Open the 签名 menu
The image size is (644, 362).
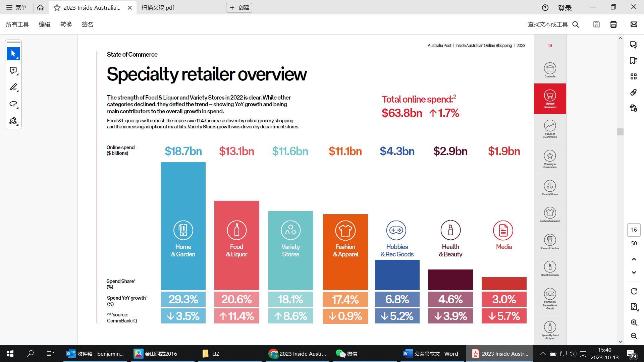click(87, 24)
